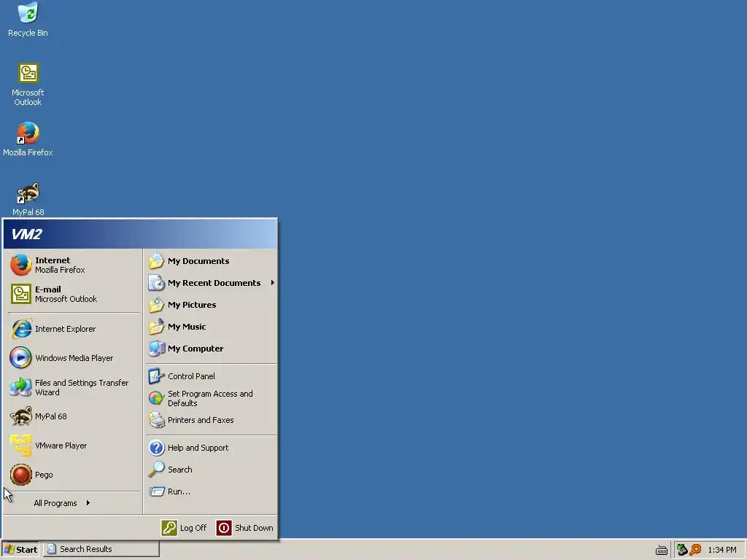The image size is (747, 560).
Task: Click Shut Down text
Action: (254, 528)
